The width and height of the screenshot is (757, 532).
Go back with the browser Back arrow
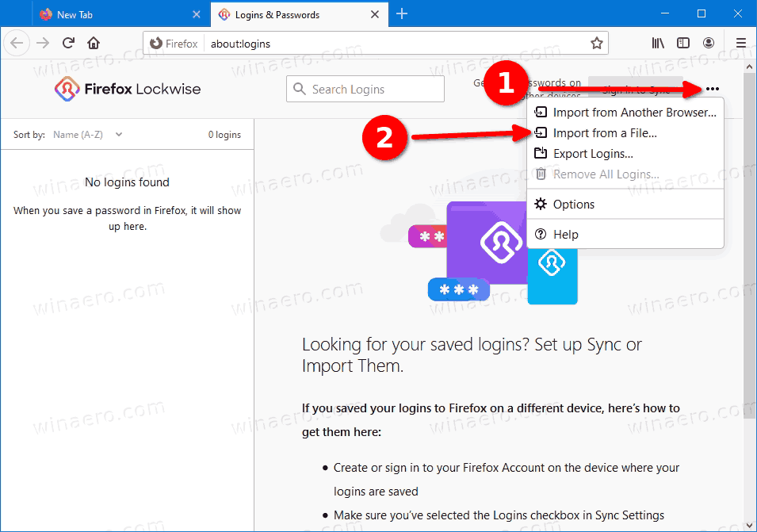(x=17, y=44)
